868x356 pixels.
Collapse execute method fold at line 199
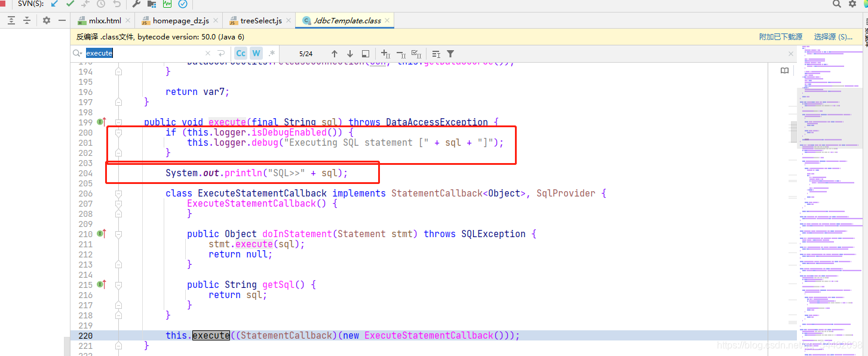tap(118, 122)
